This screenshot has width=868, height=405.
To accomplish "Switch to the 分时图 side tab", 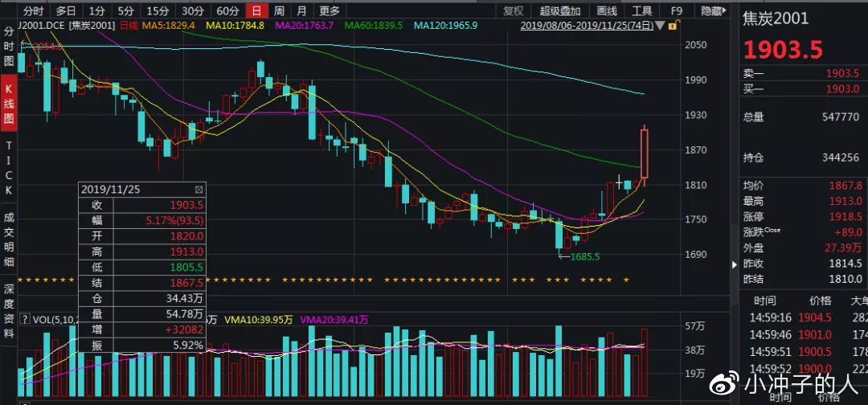I will (x=9, y=48).
